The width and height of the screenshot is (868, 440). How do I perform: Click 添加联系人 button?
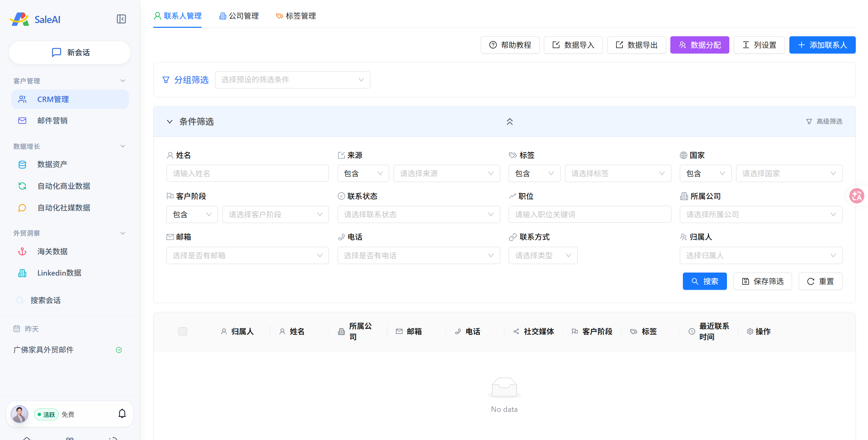pyautogui.click(x=822, y=45)
